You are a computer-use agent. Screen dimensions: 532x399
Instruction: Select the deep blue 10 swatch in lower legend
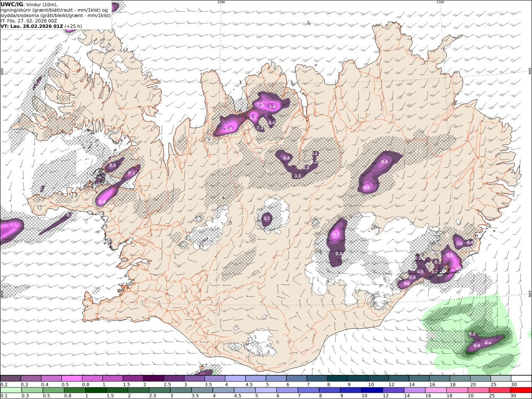(372, 390)
